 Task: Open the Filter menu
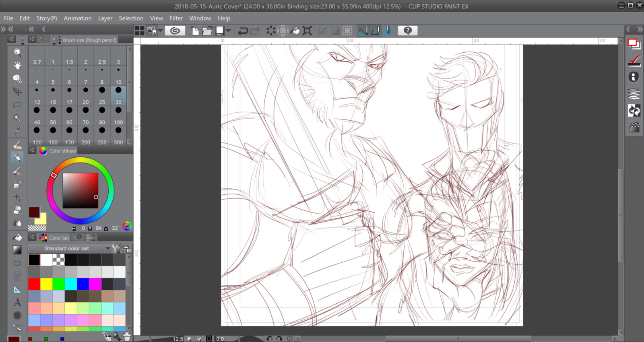pyautogui.click(x=176, y=18)
